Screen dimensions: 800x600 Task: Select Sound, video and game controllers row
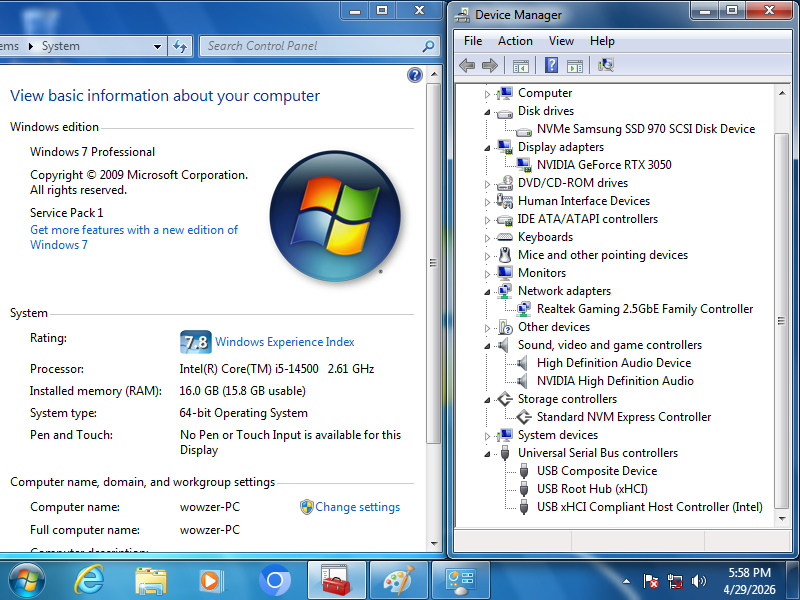(610, 345)
